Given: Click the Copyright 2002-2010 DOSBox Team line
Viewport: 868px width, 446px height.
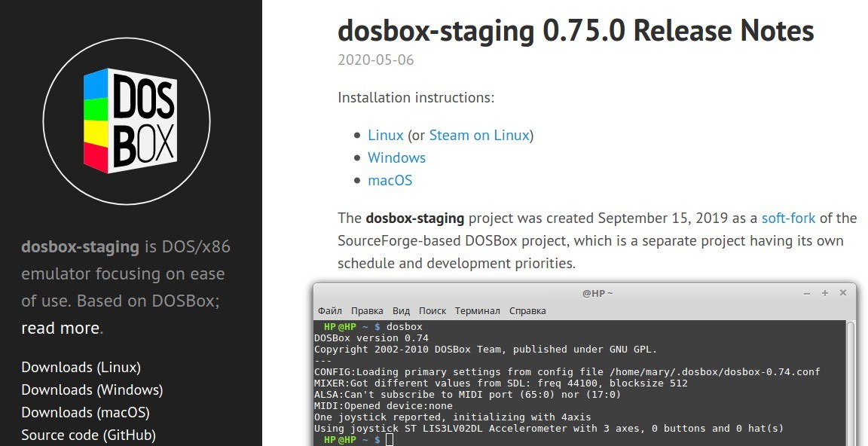Looking at the screenshot, I should pos(485,349).
